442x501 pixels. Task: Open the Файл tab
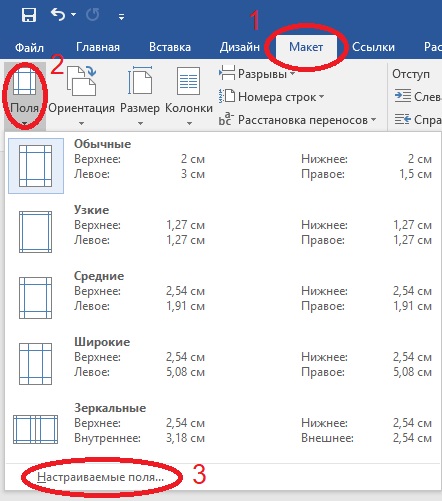click(x=29, y=48)
